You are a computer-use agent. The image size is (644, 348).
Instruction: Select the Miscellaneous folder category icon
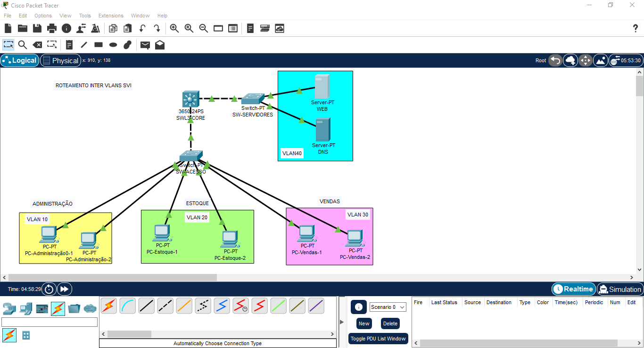click(74, 308)
